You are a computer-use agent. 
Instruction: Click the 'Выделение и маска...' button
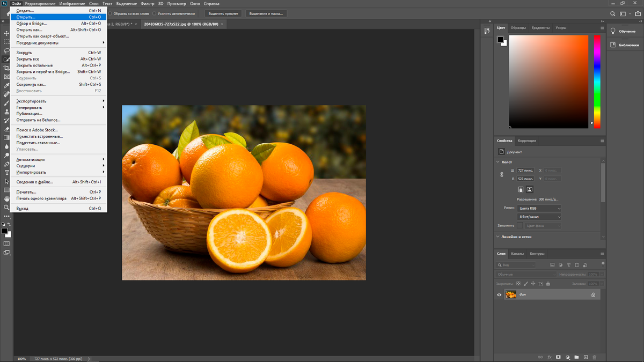click(x=267, y=13)
